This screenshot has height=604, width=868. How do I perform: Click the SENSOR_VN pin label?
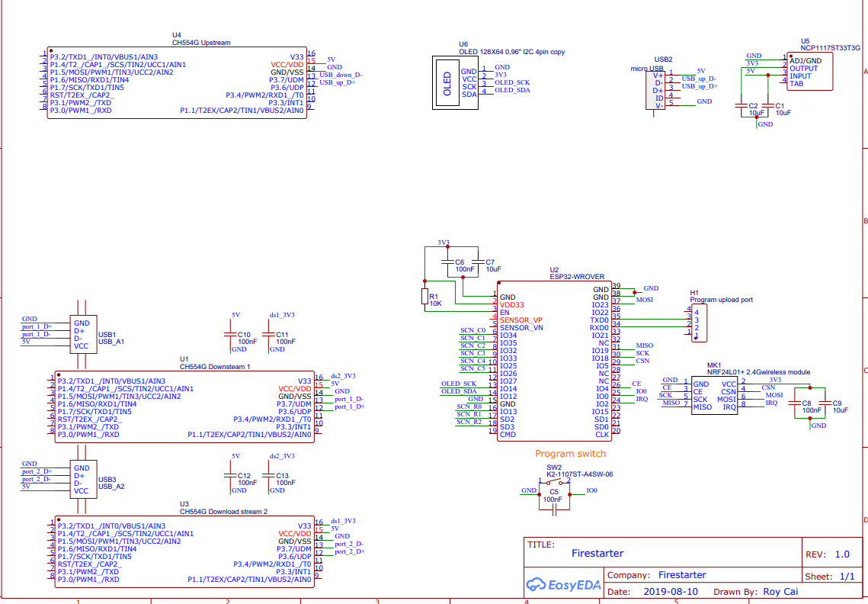pos(521,328)
